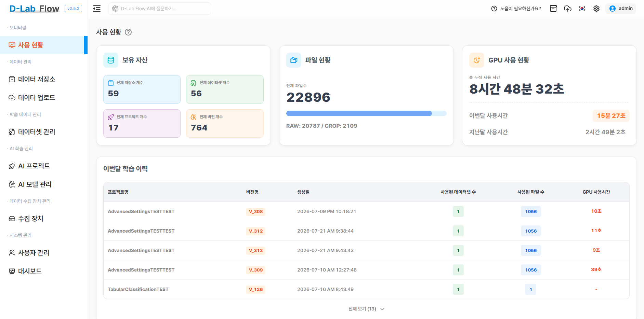The width and height of the screenshot is (644, 319).
Task: Click the 파일 현황 folder icon
Action: pyautogui.click(x=294, y=60)
